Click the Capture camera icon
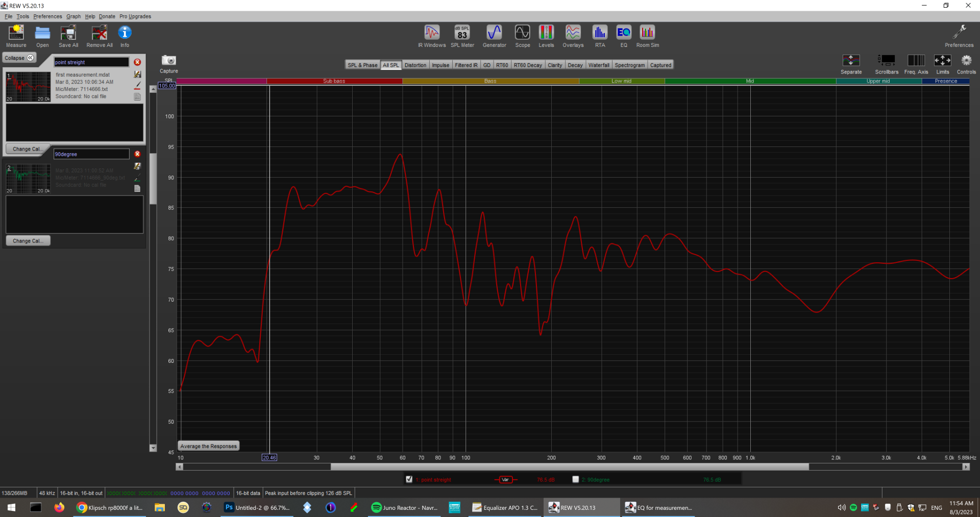The image size is (980, 517). tap(168, 61)
